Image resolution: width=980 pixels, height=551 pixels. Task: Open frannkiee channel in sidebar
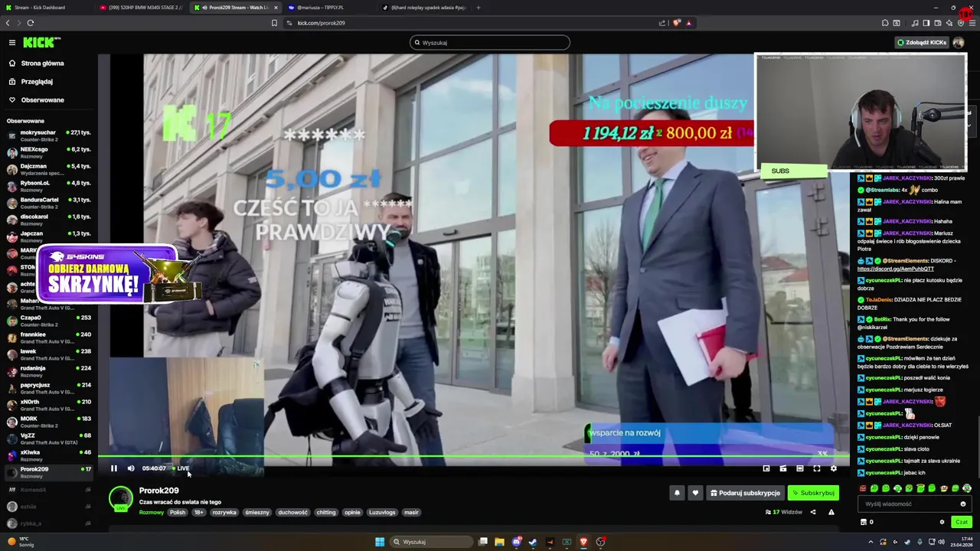pos(49,337)
